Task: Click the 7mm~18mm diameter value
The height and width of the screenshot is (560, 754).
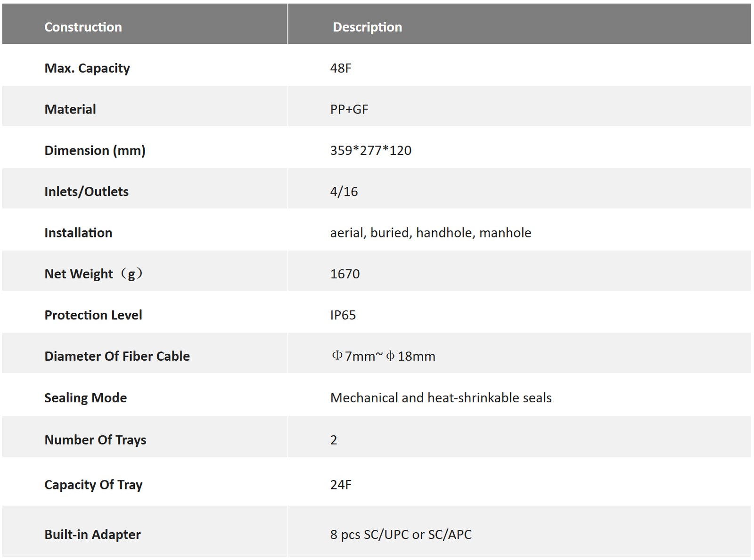Action: click(383, 356)
